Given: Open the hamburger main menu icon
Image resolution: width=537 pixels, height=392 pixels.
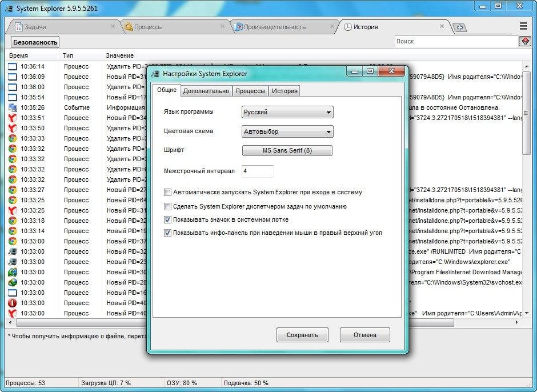Looking at the screenshot, I should 523,26.
